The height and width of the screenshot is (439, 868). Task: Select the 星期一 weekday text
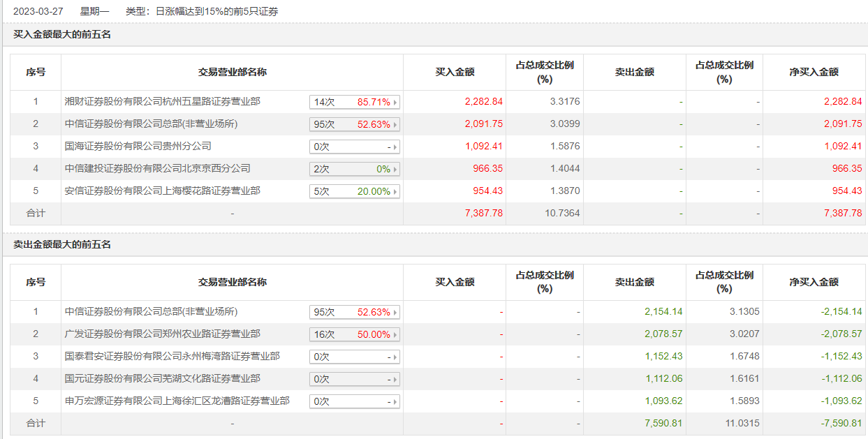(x=95, y=12)
